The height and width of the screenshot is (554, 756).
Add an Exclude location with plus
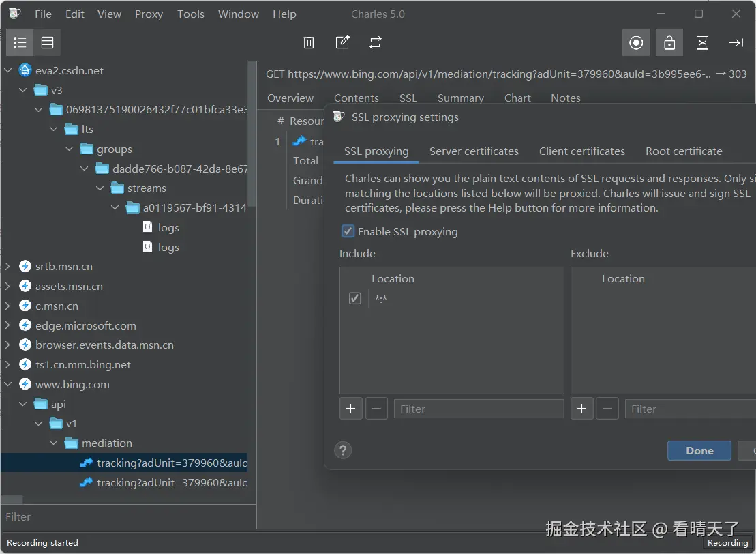[x=581, y=409]
